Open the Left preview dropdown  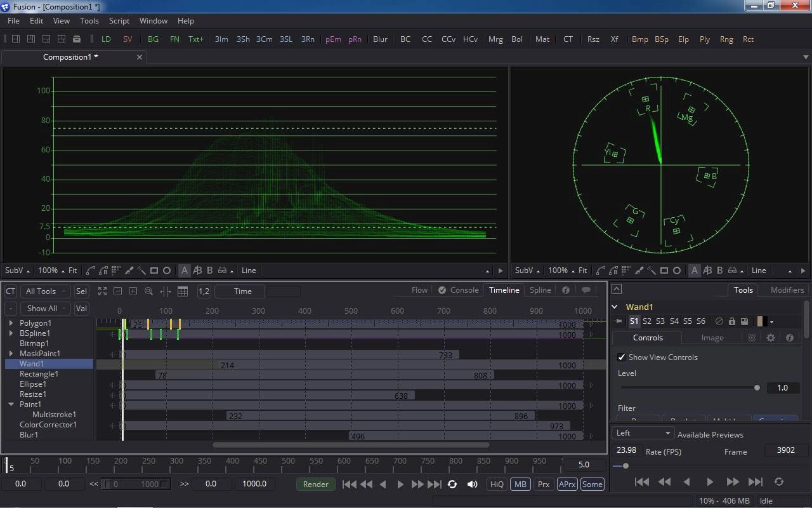pos(642,432)
